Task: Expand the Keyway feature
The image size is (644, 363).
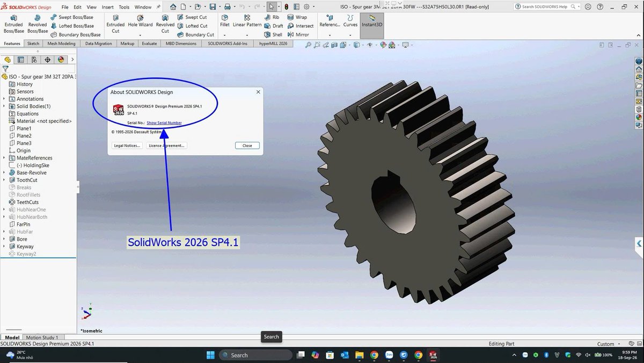Action: 4,246
